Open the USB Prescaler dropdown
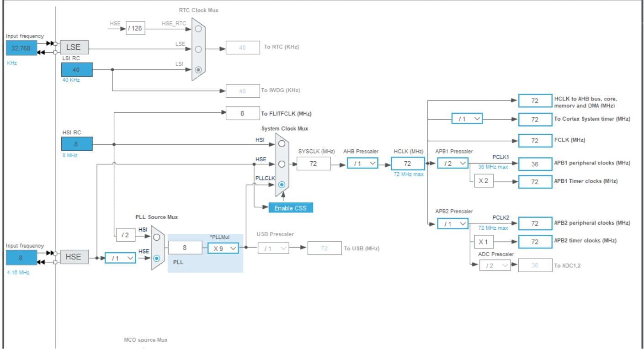Viewport: 644px width, 349px height. [x=273, y=248]
